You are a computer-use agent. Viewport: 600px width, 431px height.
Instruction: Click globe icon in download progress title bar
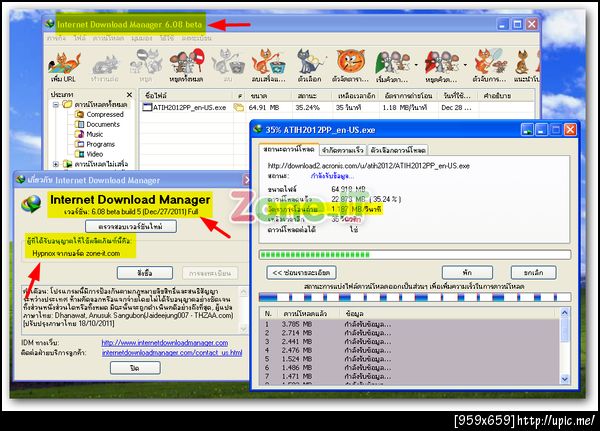(258, 129)
